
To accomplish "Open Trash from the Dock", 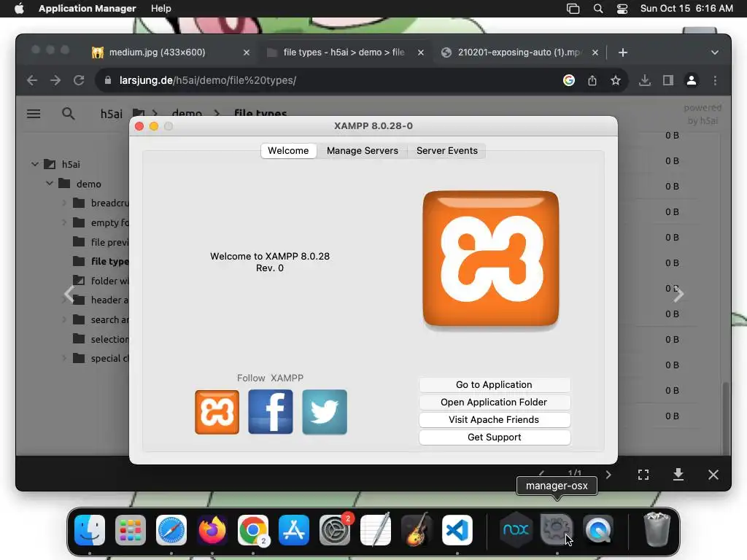I will 657,530.
